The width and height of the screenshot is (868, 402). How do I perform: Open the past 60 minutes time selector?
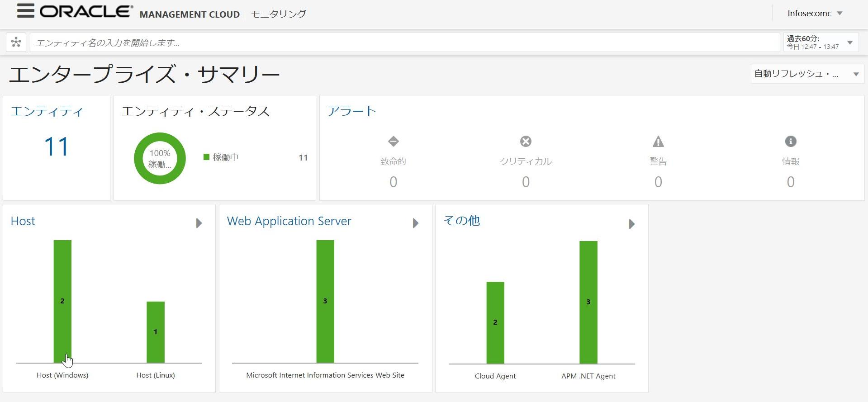coord(821,43)
